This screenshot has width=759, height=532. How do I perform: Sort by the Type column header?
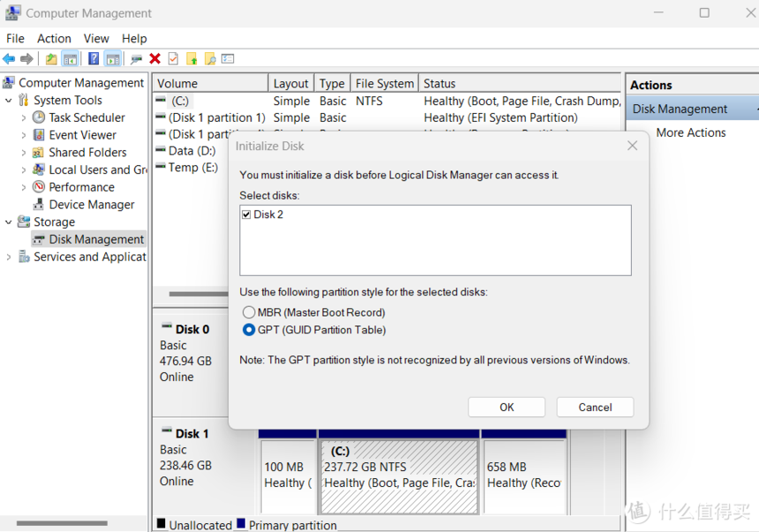332,83
